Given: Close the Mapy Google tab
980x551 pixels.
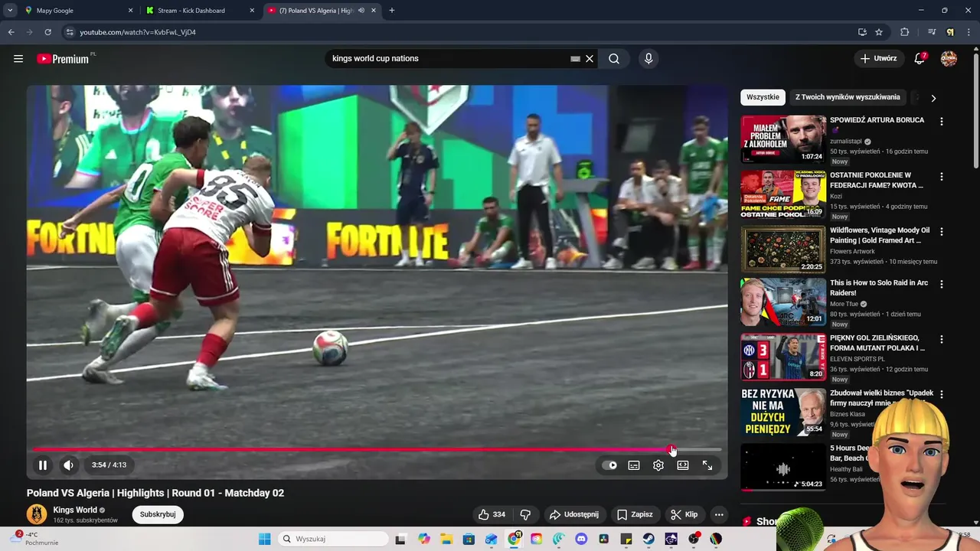Looking at the screenshot, I should tap(130, 11).
